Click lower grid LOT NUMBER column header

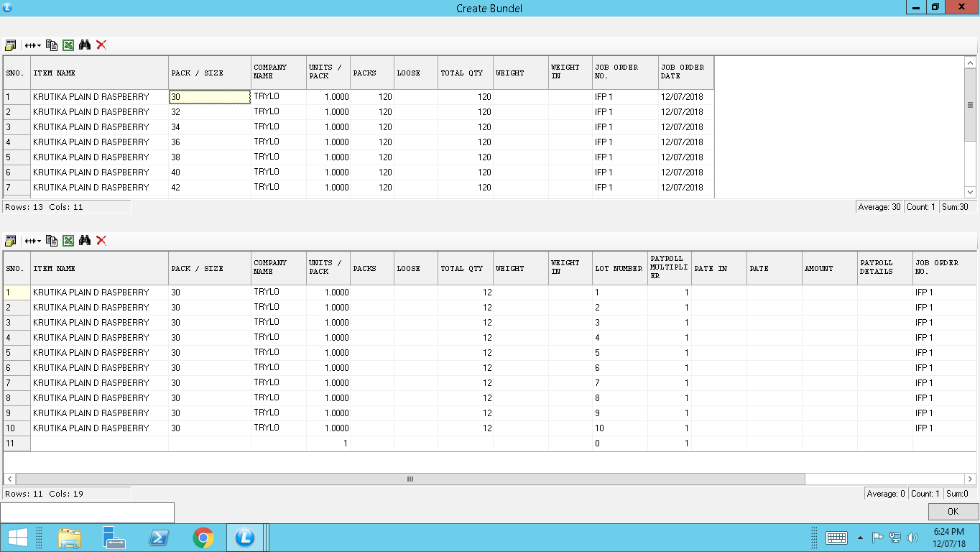619,268
